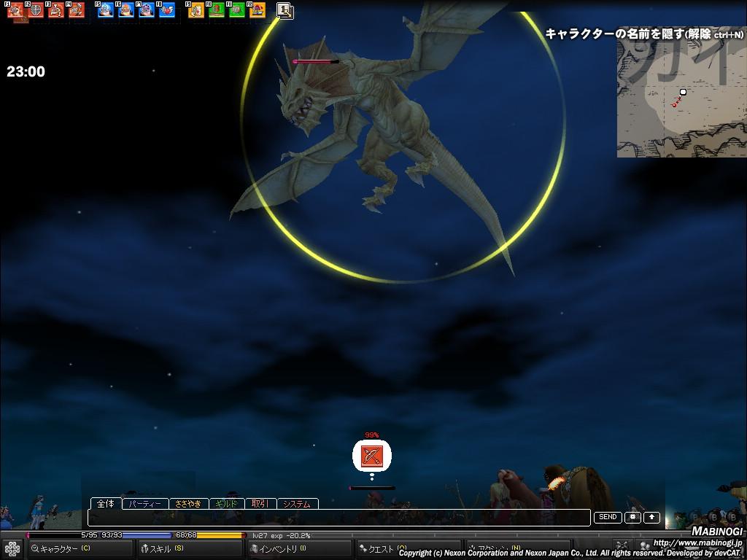
Task: Activate the F10 green skill icon
Action: click(x=217, y=10)
